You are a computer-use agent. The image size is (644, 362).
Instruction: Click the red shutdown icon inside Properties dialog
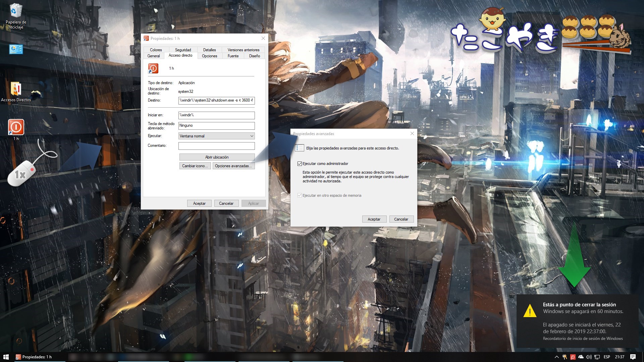click(153, 68)
